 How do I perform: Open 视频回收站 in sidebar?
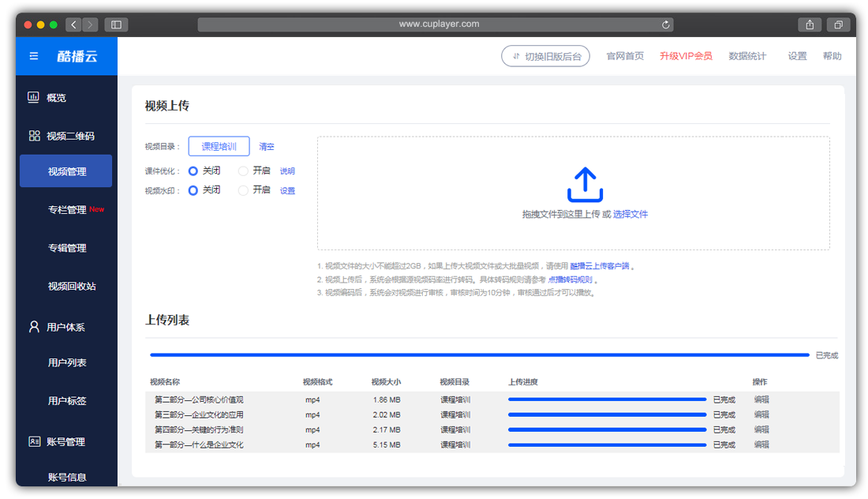(x=72, y=286)
